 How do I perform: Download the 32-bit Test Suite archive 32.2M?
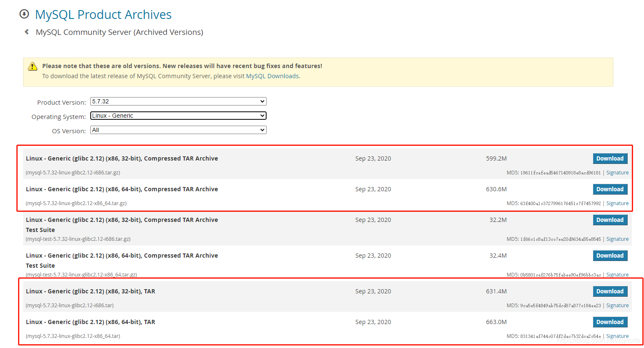610,220
